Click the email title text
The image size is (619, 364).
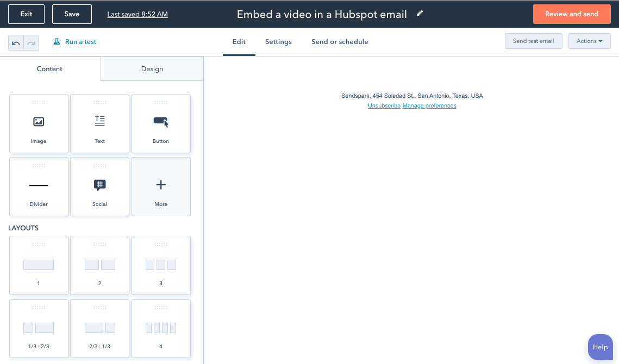[322, 14]
